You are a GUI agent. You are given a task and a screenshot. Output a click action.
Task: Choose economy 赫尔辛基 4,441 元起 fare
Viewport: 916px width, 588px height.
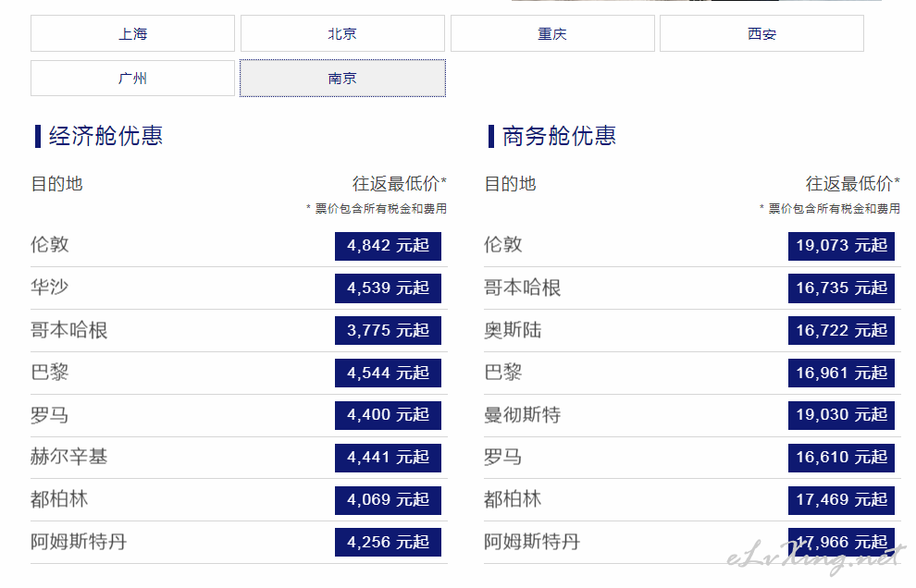click(x=388, y=458)
